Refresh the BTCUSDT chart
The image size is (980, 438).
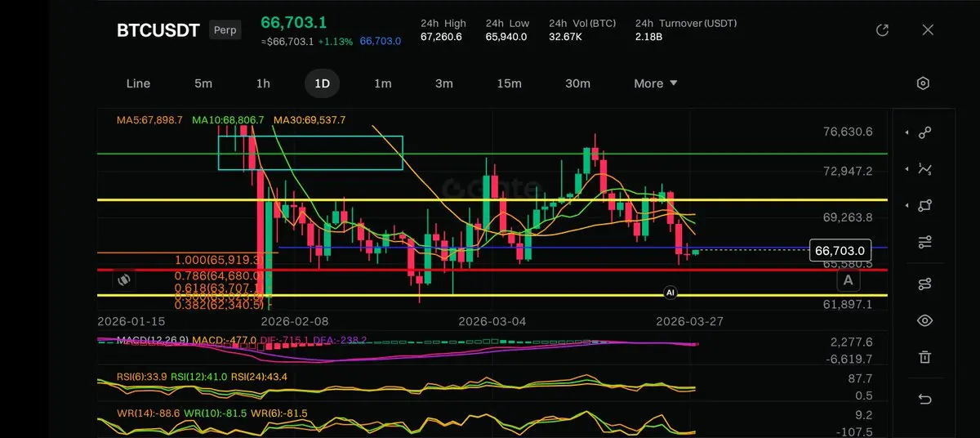tap(882, 30)
